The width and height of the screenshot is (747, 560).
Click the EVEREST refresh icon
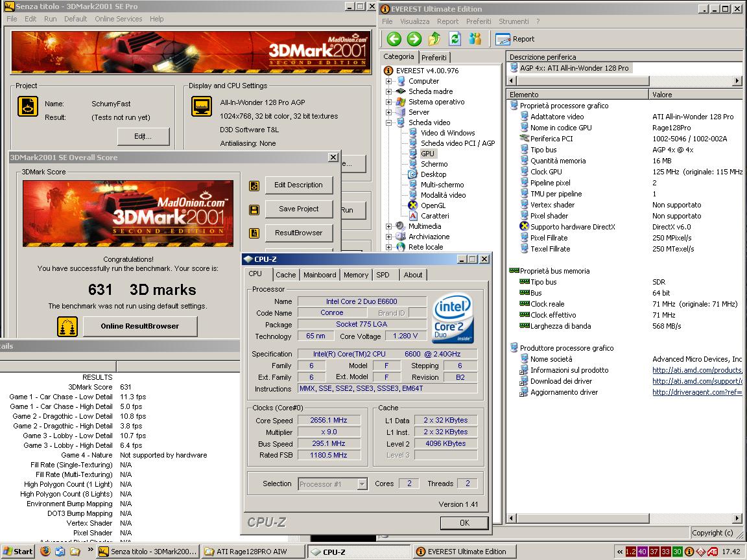point(455,39)
